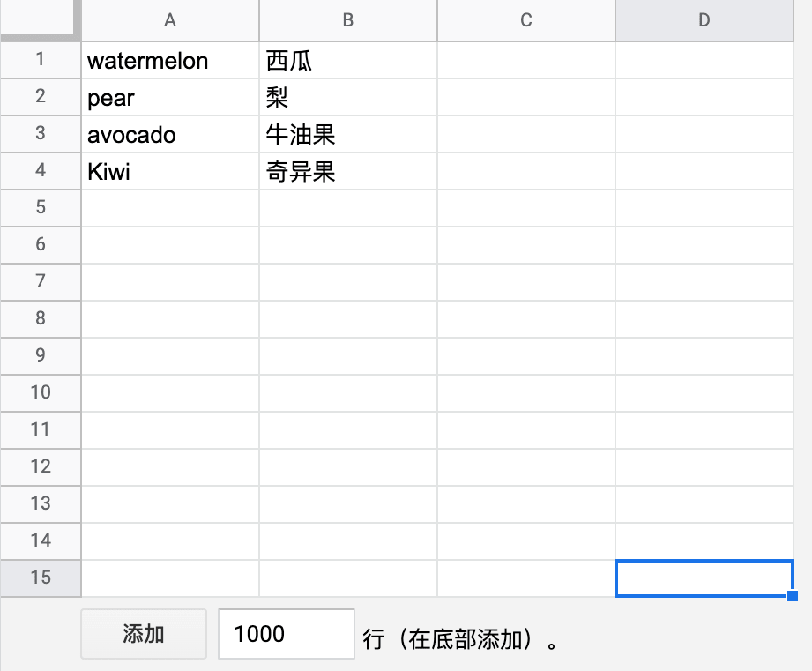Select the cell containing avocado
The height and width of the screenshot is (671, 812).
[x=170, y=134]
